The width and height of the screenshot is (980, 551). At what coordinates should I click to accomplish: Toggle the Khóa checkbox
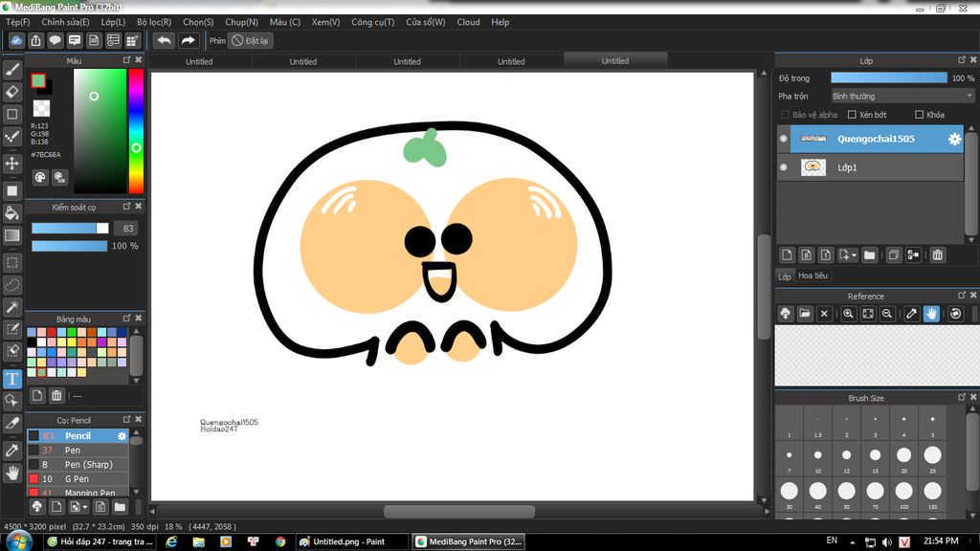[920, 115]
